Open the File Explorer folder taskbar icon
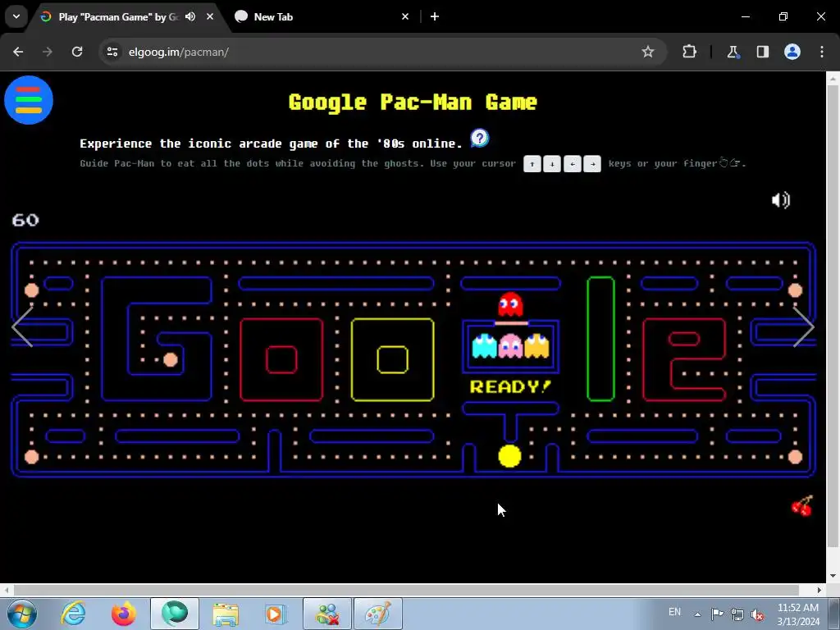 (226, 614)
